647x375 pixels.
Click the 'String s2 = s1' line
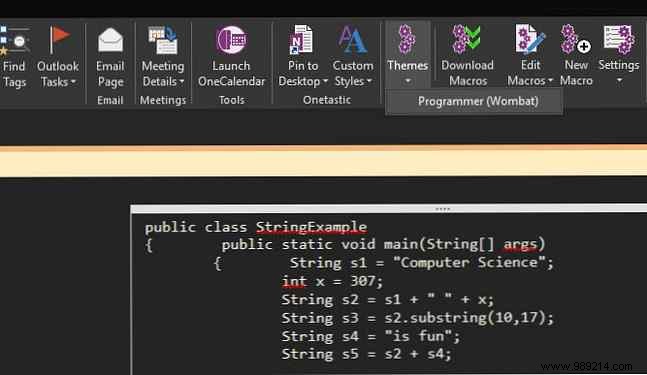pos(387,300)
